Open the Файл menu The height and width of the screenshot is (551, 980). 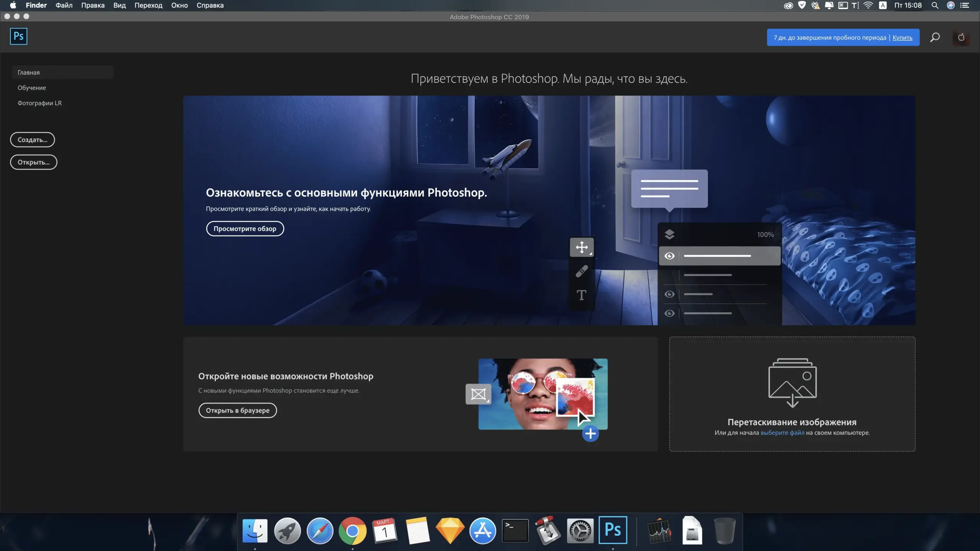[64, 5]
